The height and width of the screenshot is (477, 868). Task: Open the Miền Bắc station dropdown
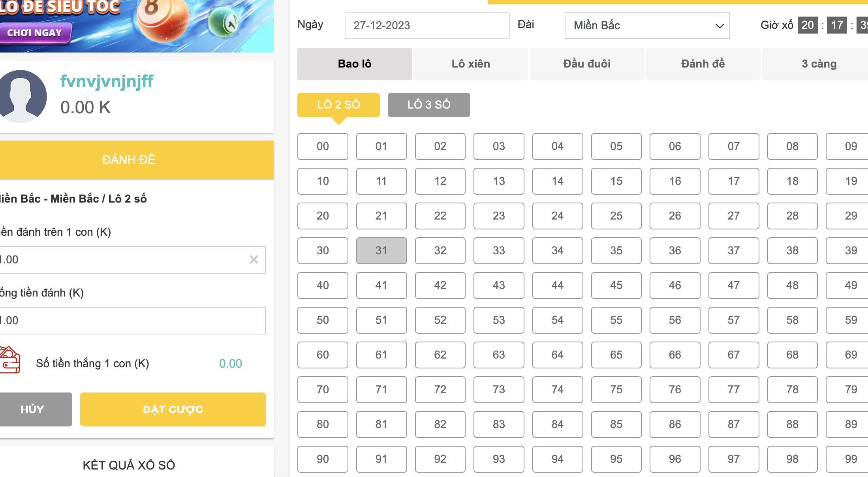(646, 26)
